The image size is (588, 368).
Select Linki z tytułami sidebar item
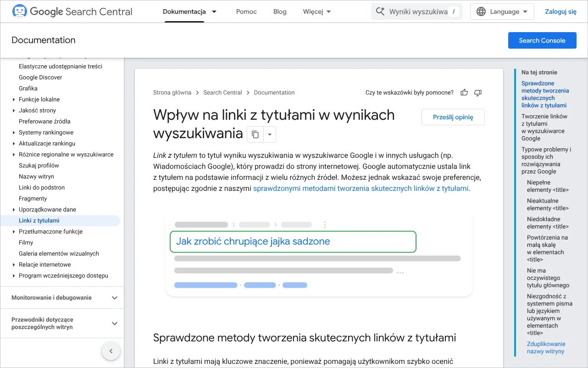coord(60,221)
